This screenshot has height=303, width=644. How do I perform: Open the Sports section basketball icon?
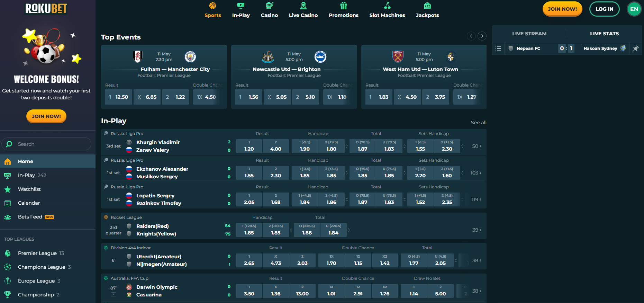212,6
